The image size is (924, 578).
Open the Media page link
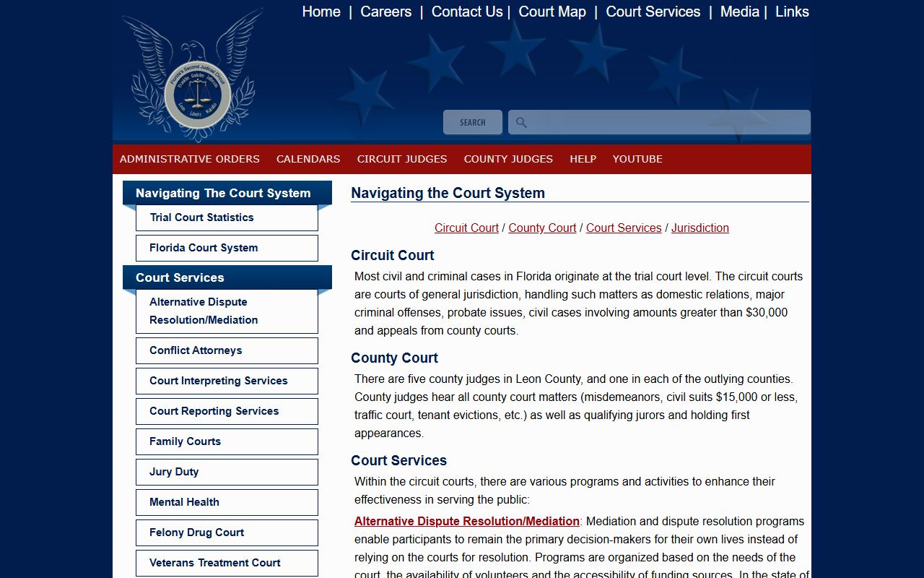point(740,12)
